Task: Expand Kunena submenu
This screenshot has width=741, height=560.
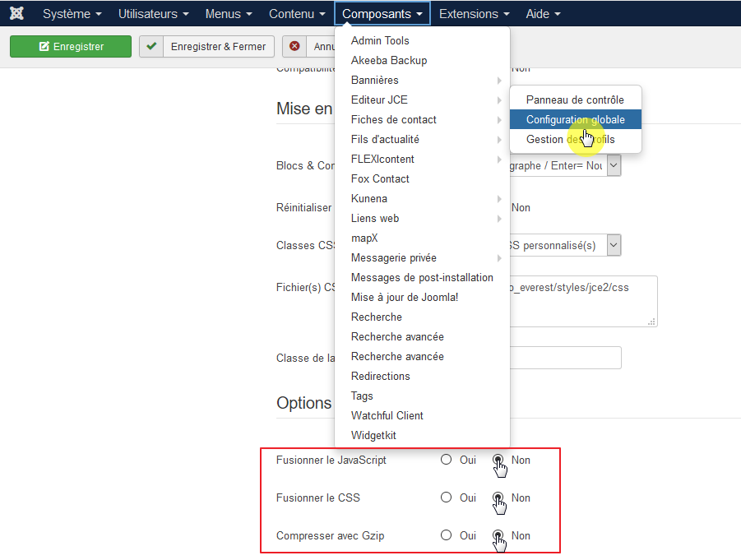Action: pos(422,199)
